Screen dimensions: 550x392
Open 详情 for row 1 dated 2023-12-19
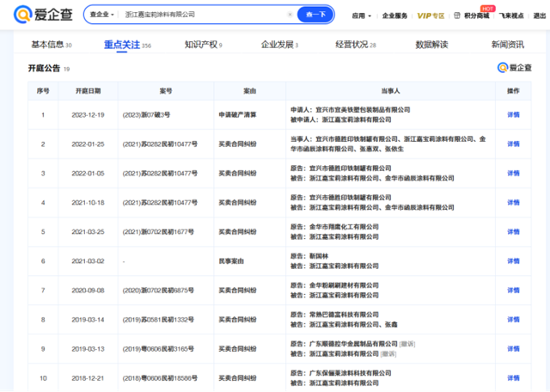tap(513, 114)
